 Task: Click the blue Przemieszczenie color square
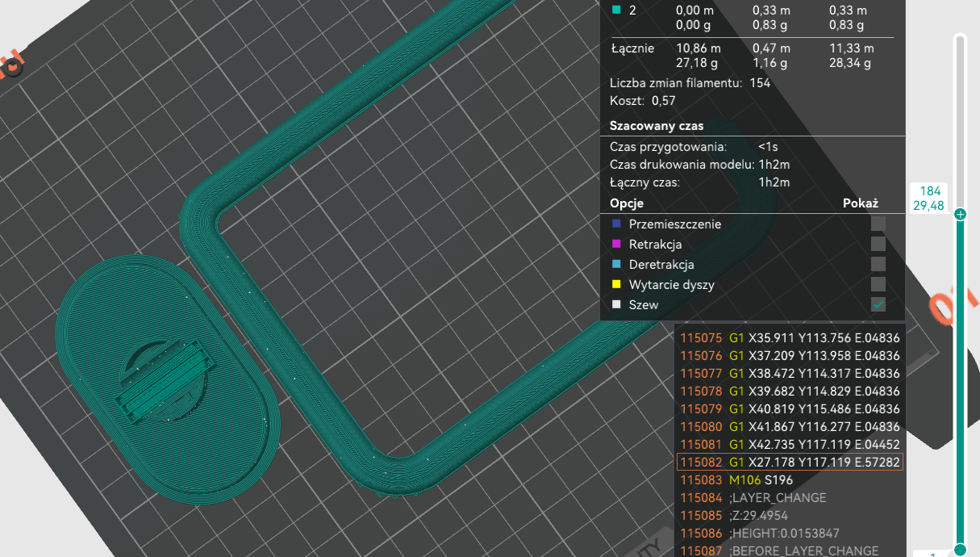pyautogui.click(x=616, y=224)
